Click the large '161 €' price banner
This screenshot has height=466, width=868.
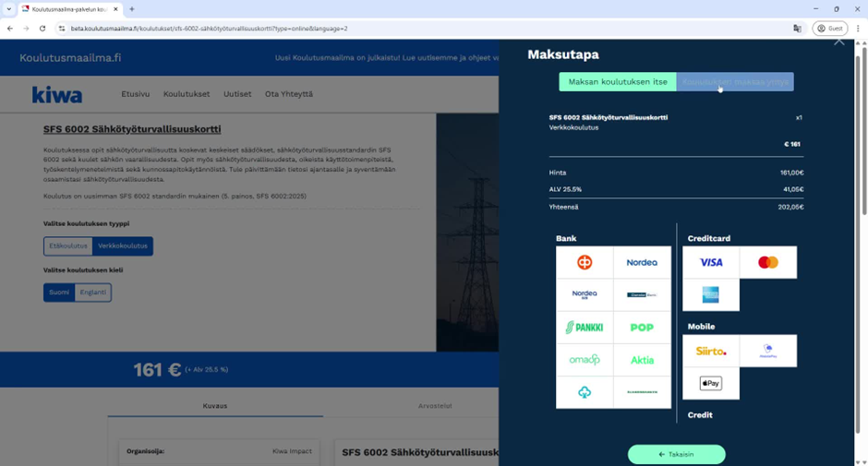tap(157, 370)
